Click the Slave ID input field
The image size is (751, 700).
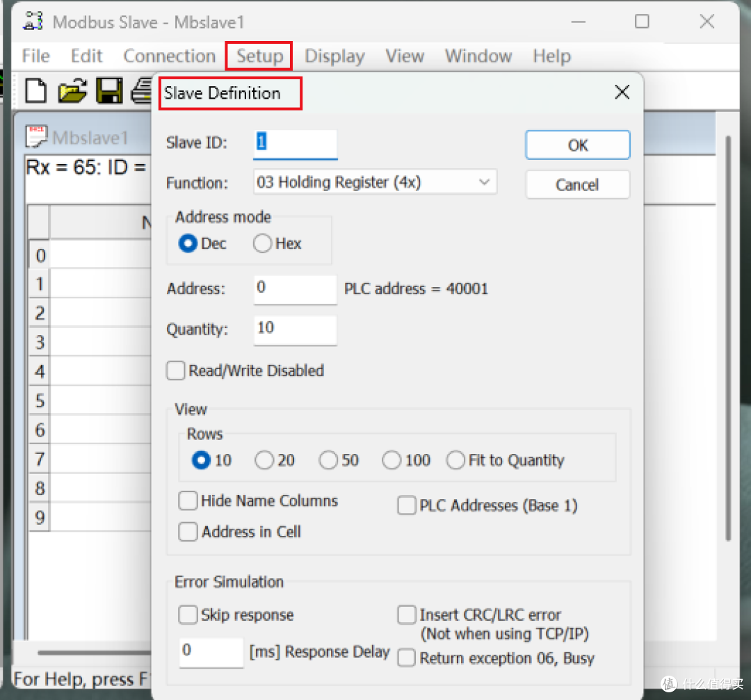point(295,144)
